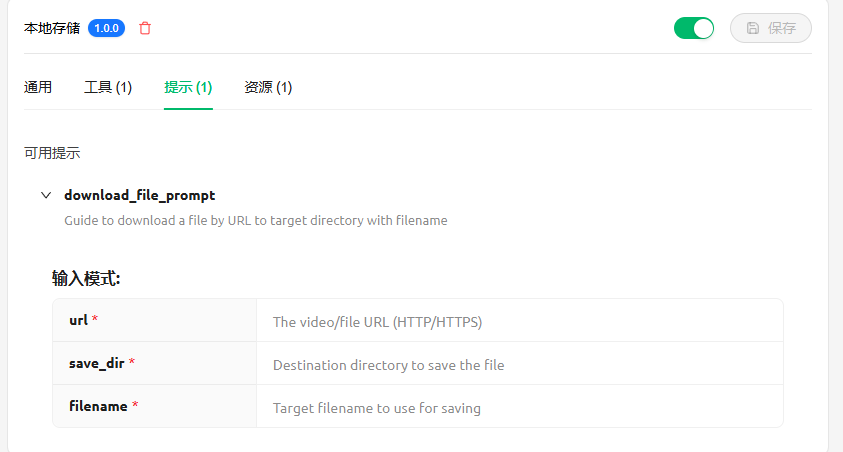
Task: Delete the 本地存储 server via trash icon
Action: 145,28
